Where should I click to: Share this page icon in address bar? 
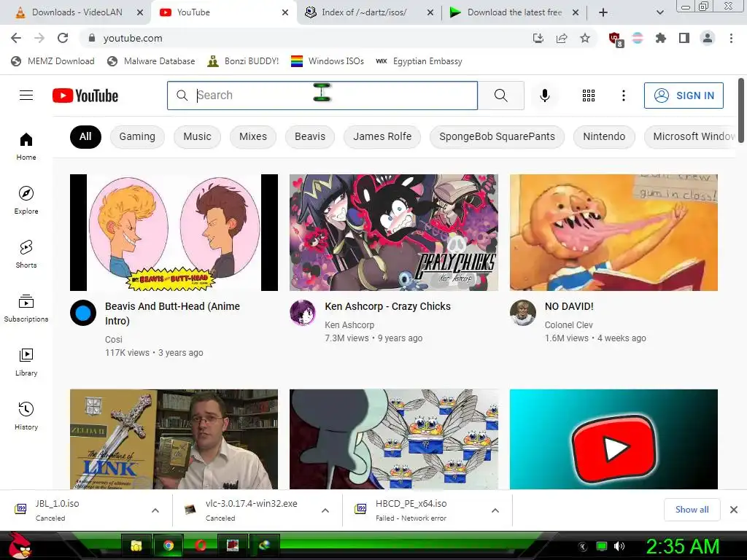click(562, 38)
